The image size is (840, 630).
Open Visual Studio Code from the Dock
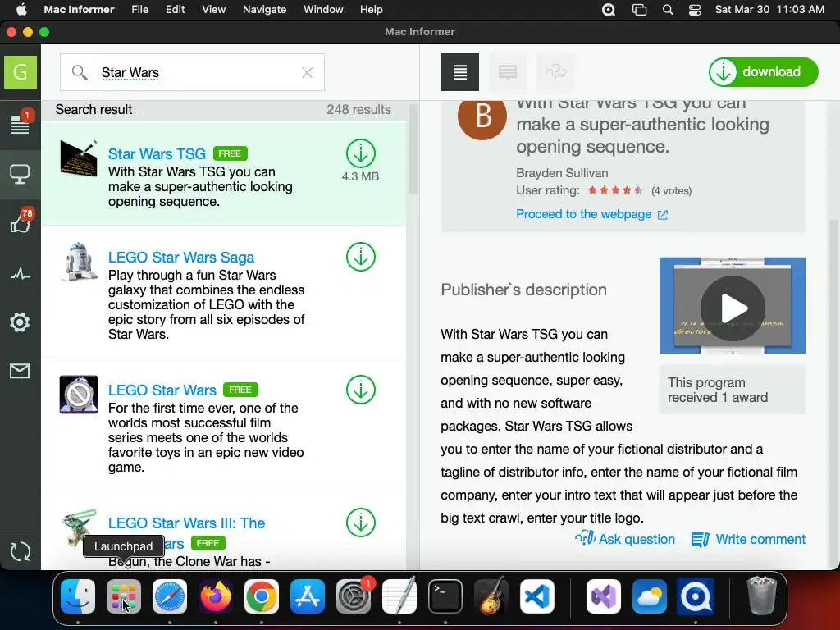(x=537, y=596)
